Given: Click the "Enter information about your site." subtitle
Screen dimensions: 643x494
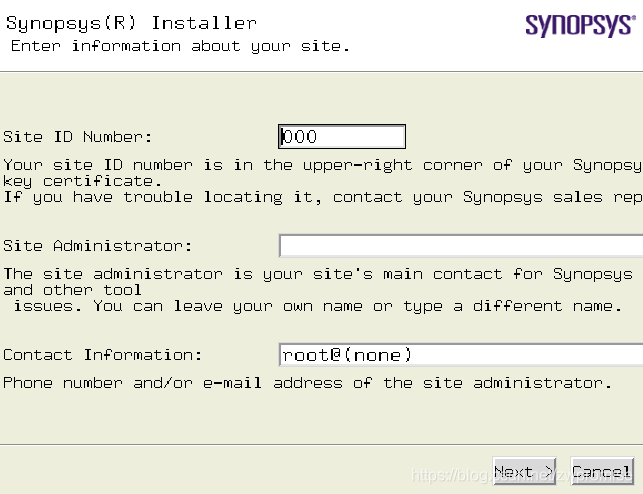Looking at the screenshot, I should point(180,46).
